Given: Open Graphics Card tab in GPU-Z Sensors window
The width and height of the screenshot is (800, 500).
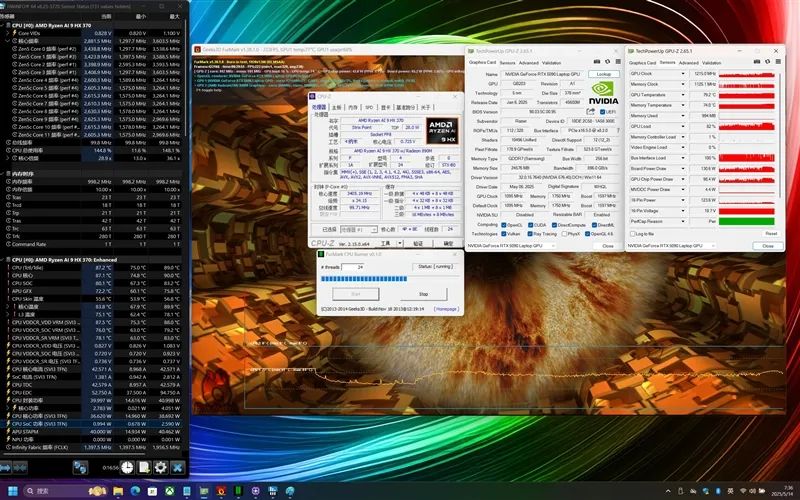Looking at the screenshot, I should pyautogui.click(x=642, y=63).
